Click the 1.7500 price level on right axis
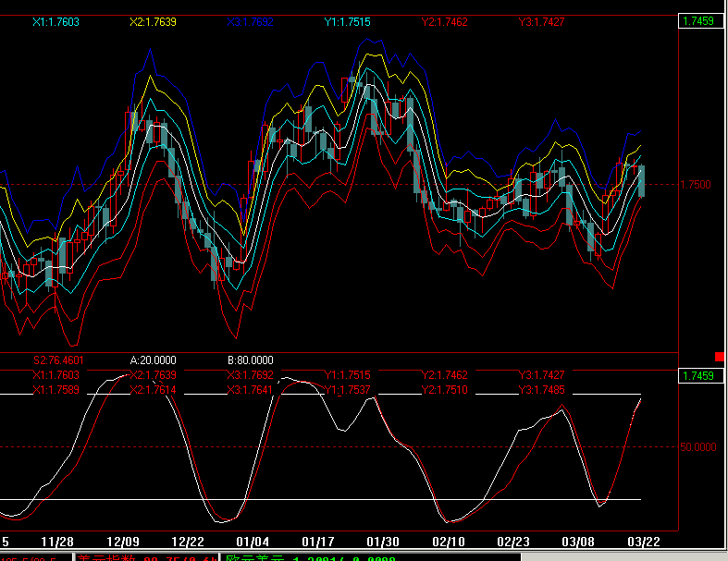728x561 pixels. click(695, 185)
